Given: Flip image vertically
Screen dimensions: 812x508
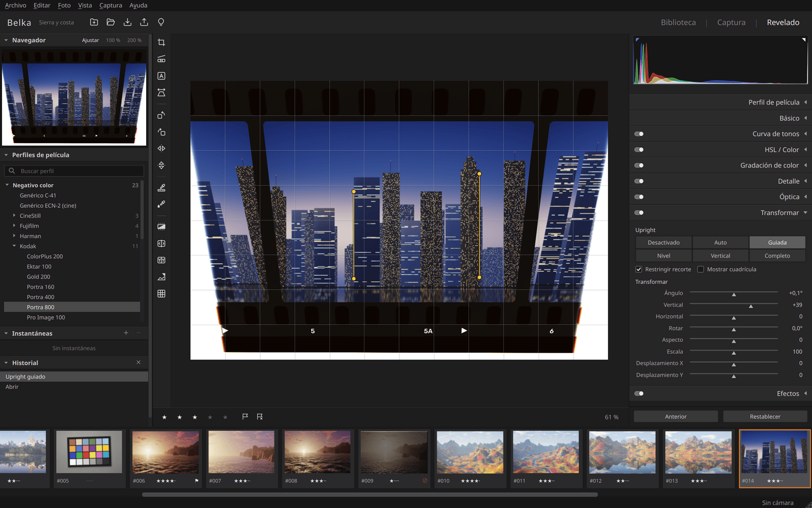Looking at the screenshot, I should [x=161, y=166].
